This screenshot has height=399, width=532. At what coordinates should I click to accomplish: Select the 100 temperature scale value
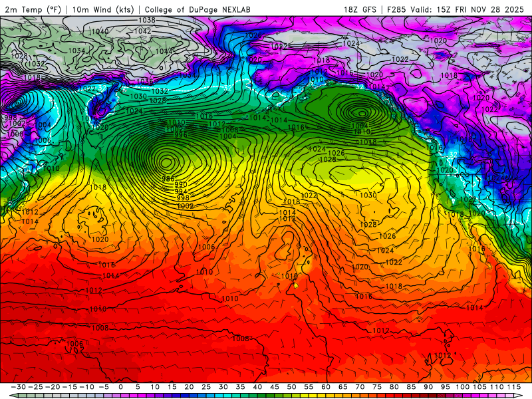[462, 387]
